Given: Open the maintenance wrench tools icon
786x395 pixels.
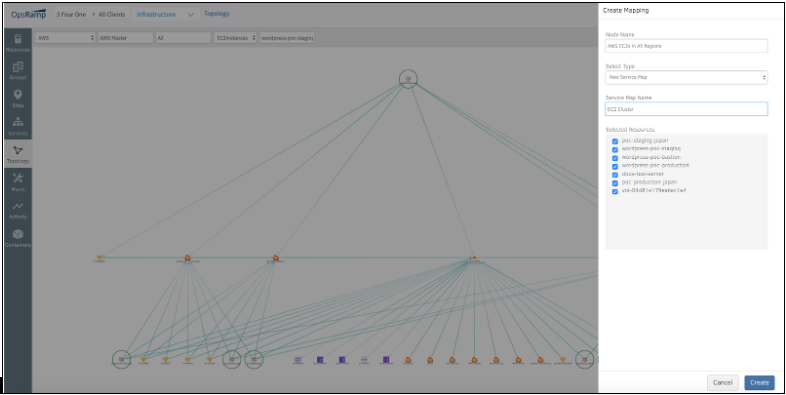Looking at the screenshot, I should (18, 182).
